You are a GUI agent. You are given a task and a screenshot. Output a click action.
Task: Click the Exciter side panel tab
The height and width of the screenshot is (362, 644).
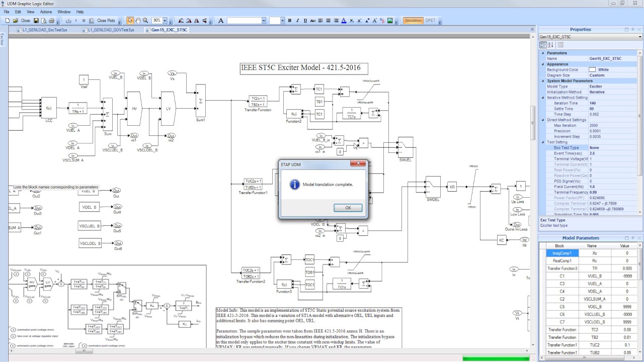[x=2, y=40]
